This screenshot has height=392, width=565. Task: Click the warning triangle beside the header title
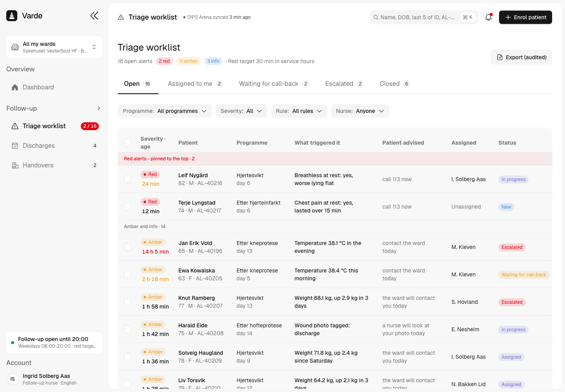(121, 17)
